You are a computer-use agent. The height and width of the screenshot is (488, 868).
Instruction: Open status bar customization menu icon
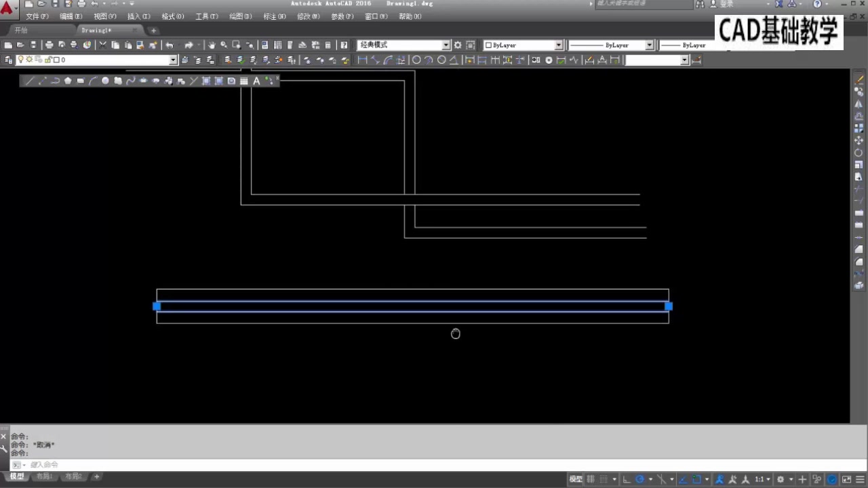click(860, 479)
